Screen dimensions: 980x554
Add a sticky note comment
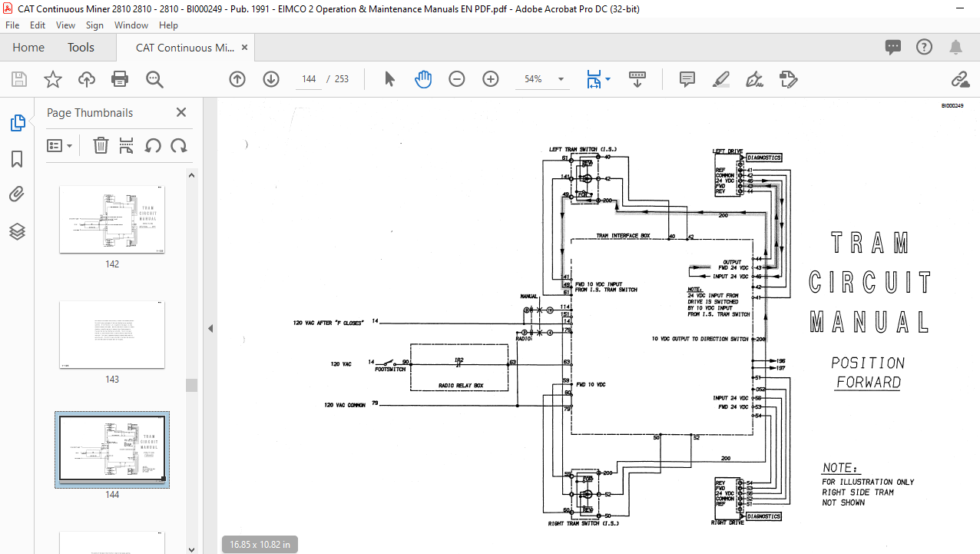tap(687, 79)
